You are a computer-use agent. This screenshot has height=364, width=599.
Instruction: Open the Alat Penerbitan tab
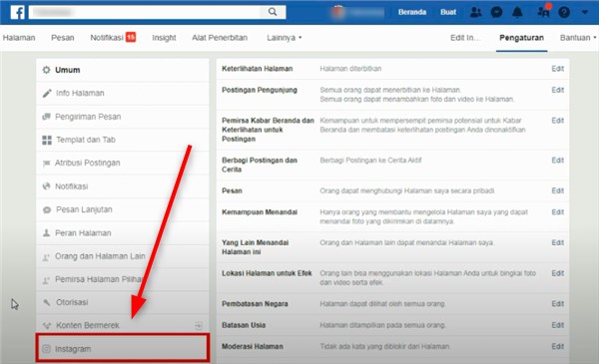[x=220, y=37]
